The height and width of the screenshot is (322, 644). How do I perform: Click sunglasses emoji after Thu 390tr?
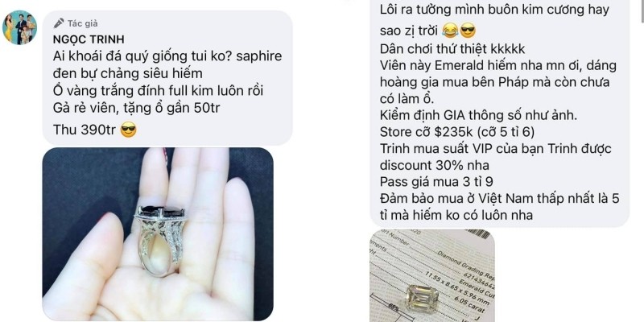coord(129,130)
